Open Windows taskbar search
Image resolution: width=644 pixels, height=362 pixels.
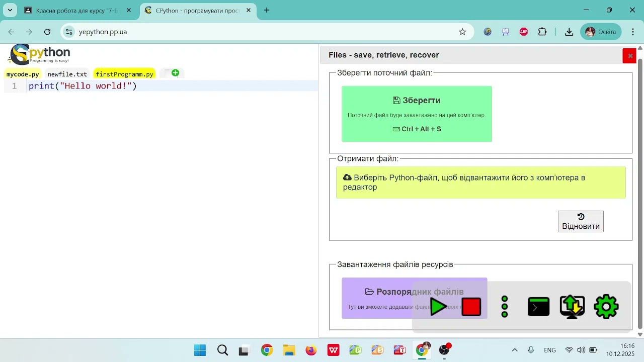222,350
